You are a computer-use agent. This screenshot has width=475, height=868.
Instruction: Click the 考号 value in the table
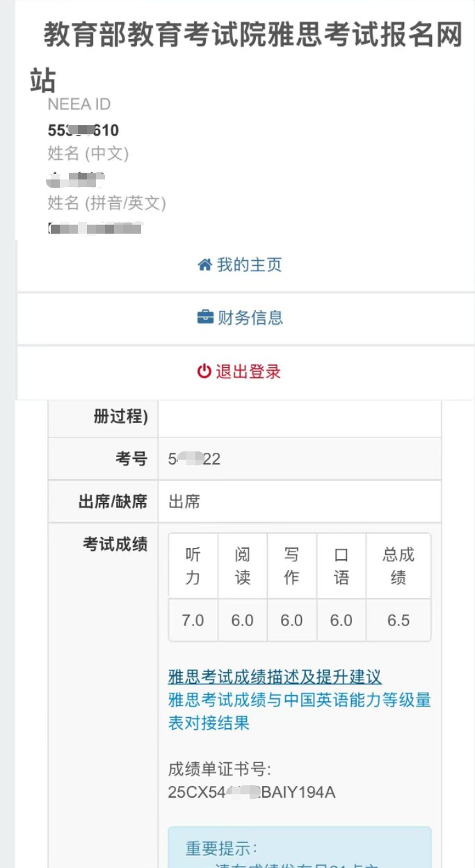point(195,459)
